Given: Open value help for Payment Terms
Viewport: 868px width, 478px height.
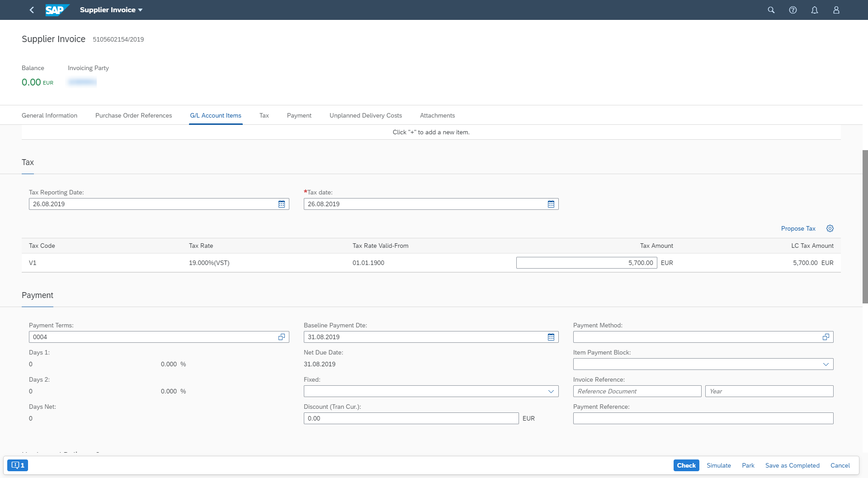Looking at the screenshot, I should coord(282,337).
